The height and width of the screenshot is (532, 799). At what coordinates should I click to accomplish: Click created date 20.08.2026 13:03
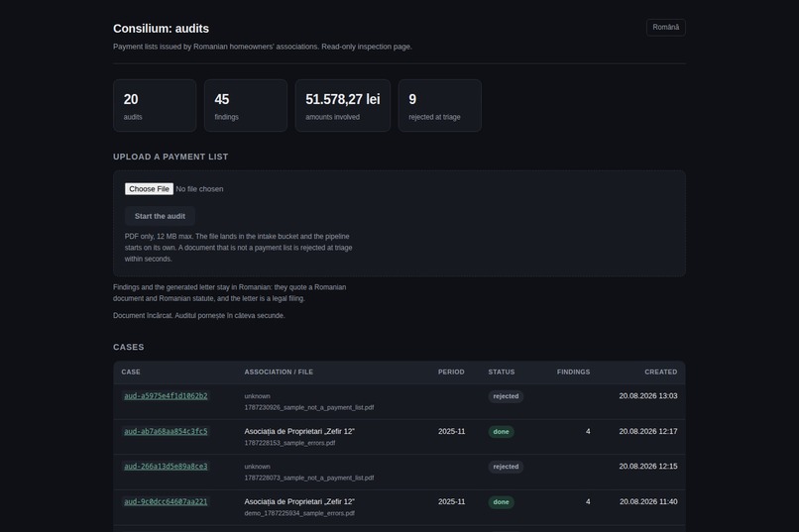648,396
